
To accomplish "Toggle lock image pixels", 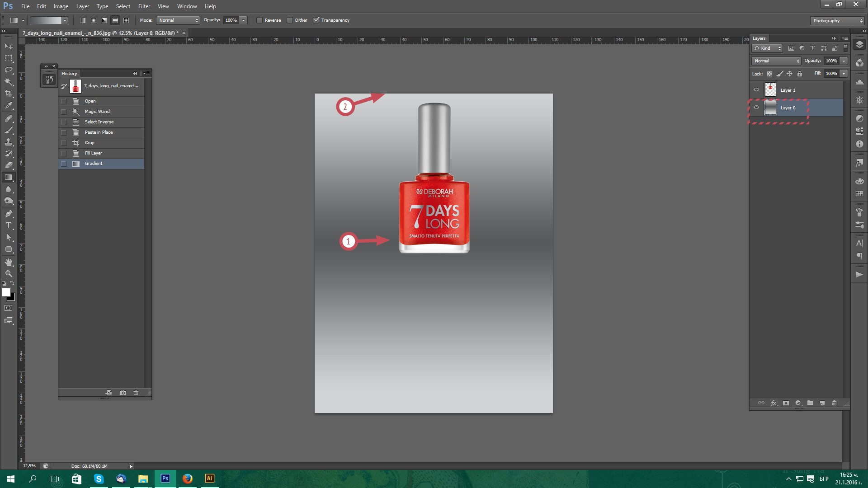I will coord(779,74).
